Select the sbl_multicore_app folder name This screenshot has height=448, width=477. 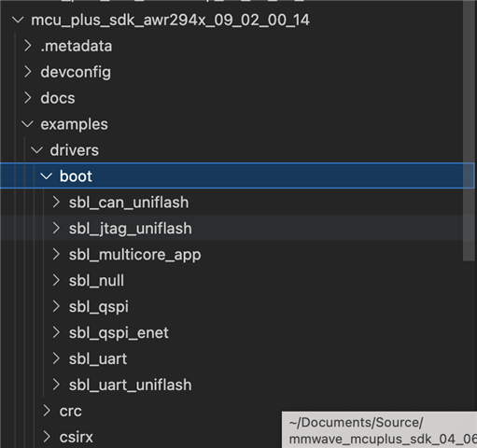click(135, 255)
